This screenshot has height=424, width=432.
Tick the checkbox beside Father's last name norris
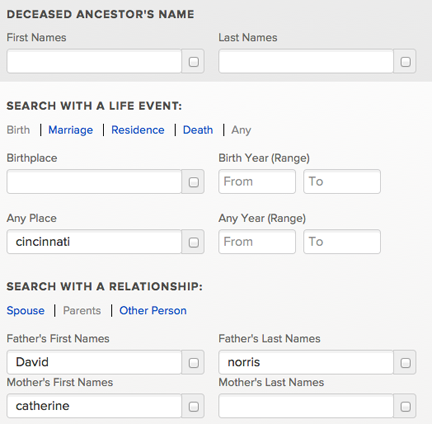pos(405,363)
